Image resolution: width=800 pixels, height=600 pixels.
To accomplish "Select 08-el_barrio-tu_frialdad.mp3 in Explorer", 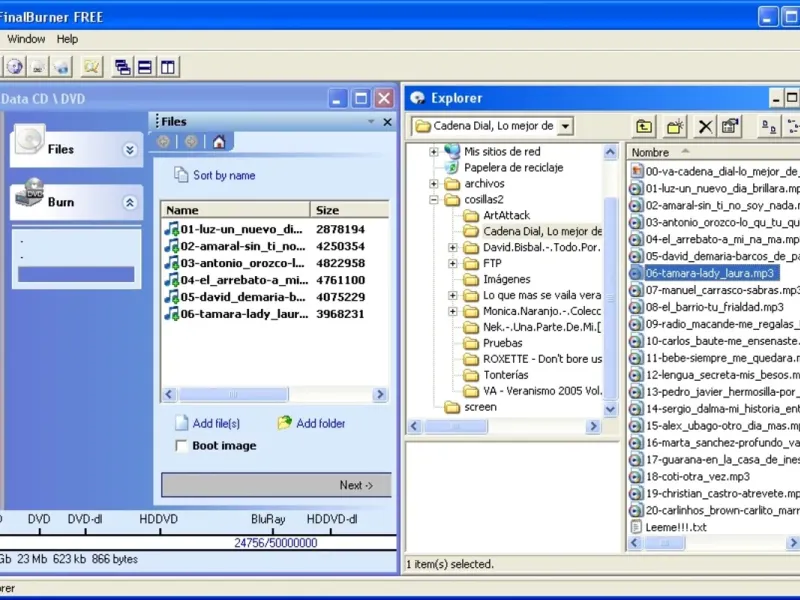I will (x=707, y=307).
